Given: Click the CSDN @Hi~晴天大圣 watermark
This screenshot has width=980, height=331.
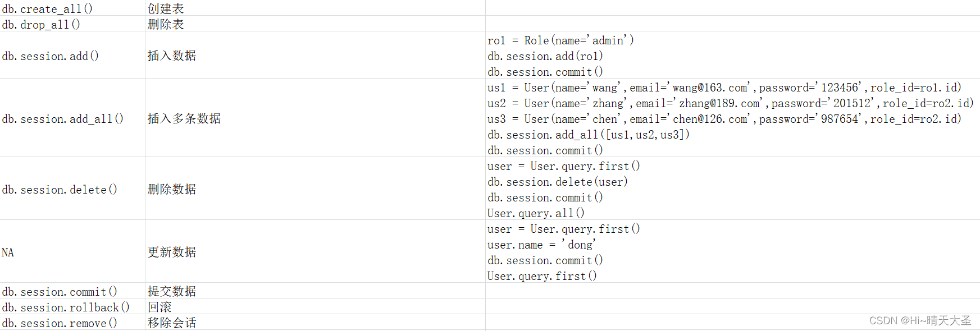Looking at the screenshot, I should (920, 320).
